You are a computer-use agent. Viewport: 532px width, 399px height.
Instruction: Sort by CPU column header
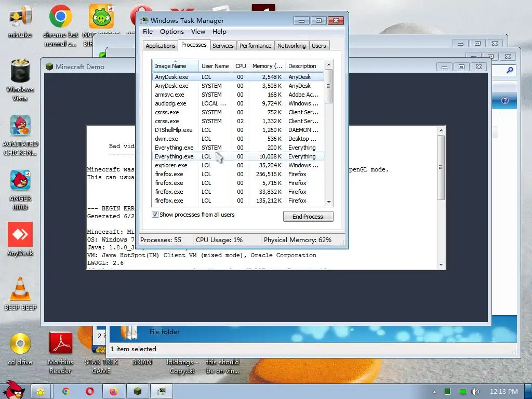[241, 66]
